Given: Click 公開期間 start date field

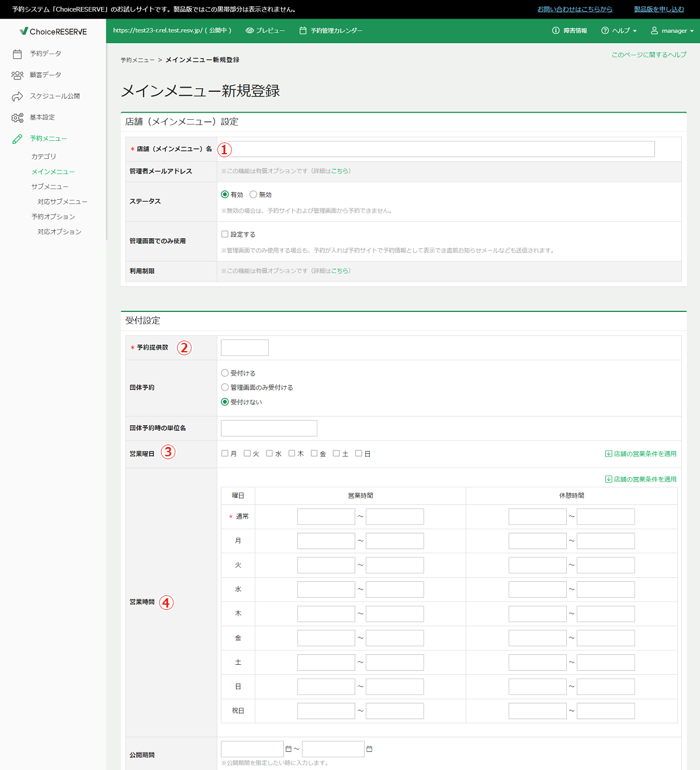Looking at the screenshot, I should [x=252, y=749].
